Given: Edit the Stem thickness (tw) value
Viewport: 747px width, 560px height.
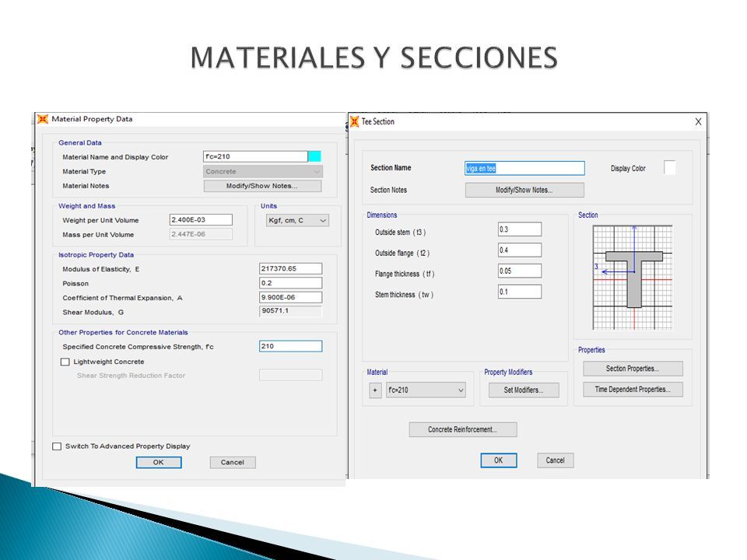Looking at the screenshot, I should 520,292.
